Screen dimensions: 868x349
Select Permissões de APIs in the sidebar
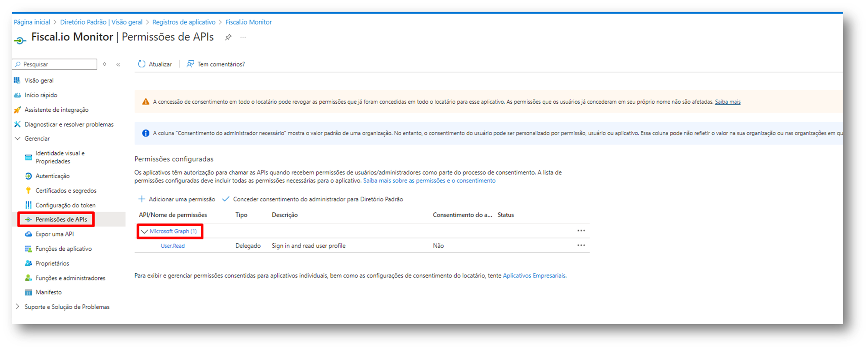pyautogui.click(x=61, y=219)
